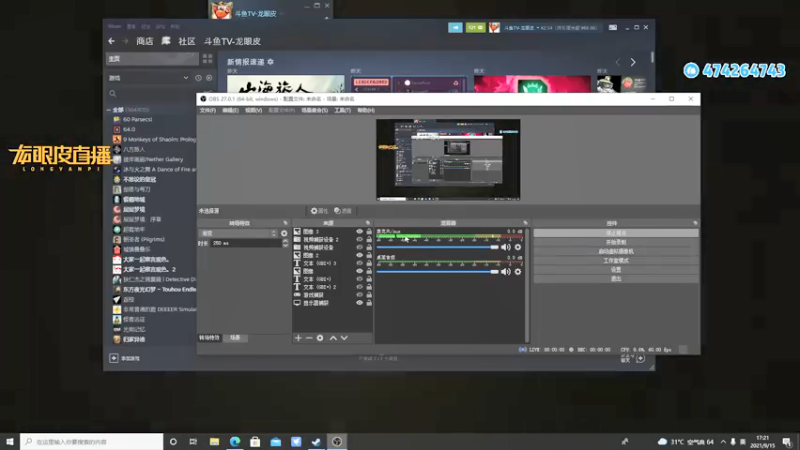This screenshot has height=450, width=800.
Task: Click 开始录制 to start recording
Action: (616, 242)
